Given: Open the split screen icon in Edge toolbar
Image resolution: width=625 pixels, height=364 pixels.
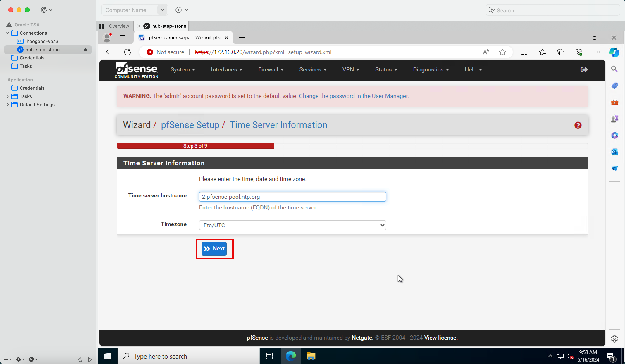Looking at the screenshot, I should coord(524,52).
